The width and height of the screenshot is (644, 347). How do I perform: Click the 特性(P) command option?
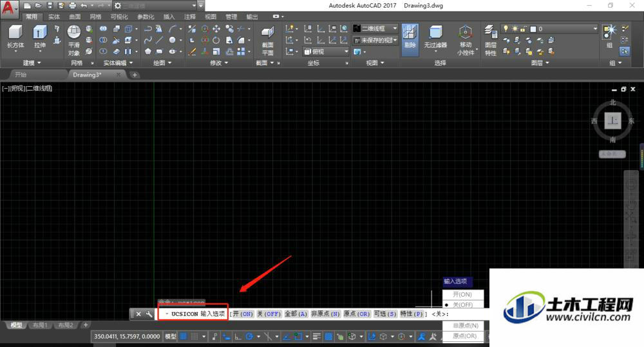(412, 314)
